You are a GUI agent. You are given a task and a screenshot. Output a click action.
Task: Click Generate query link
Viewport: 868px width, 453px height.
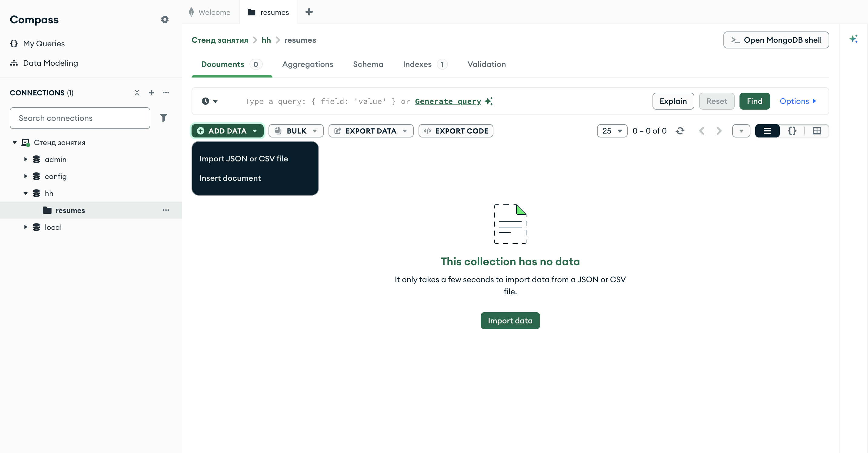click(448, 101)
